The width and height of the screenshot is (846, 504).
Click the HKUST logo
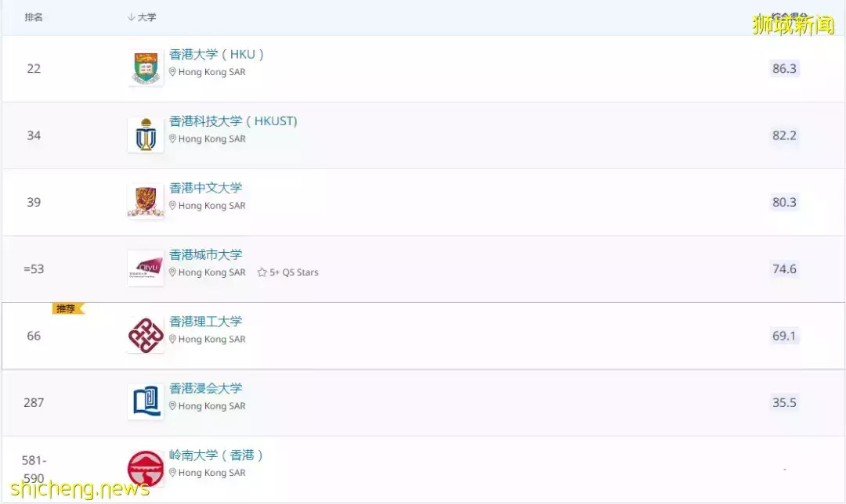click(146, 135)
